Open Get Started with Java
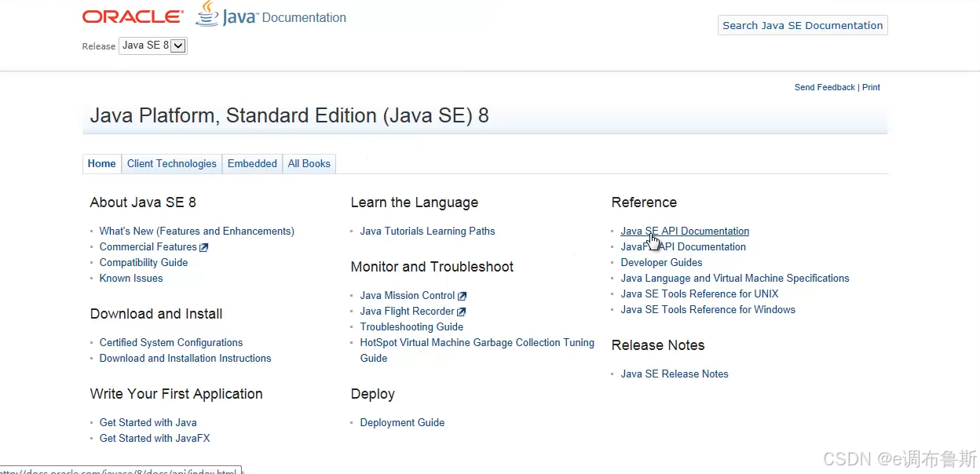This screenshot has height=474, width=980. click(x=148, y=422)
